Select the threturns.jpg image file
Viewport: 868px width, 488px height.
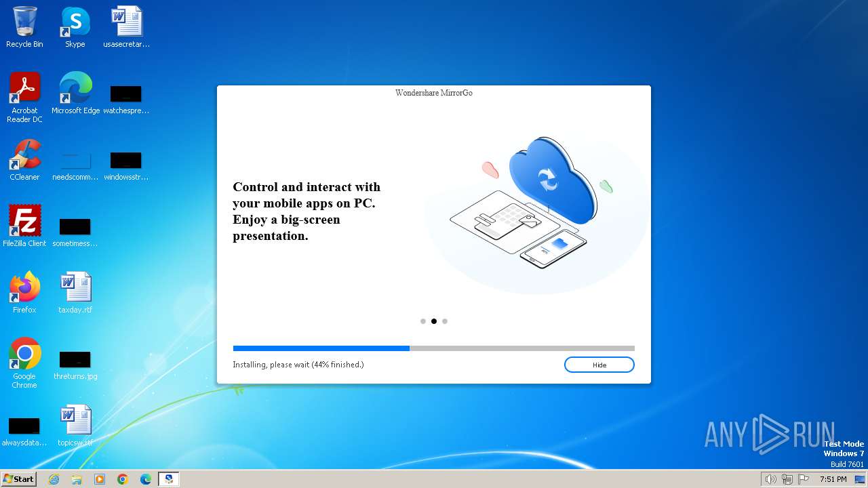tap(75, 365)
